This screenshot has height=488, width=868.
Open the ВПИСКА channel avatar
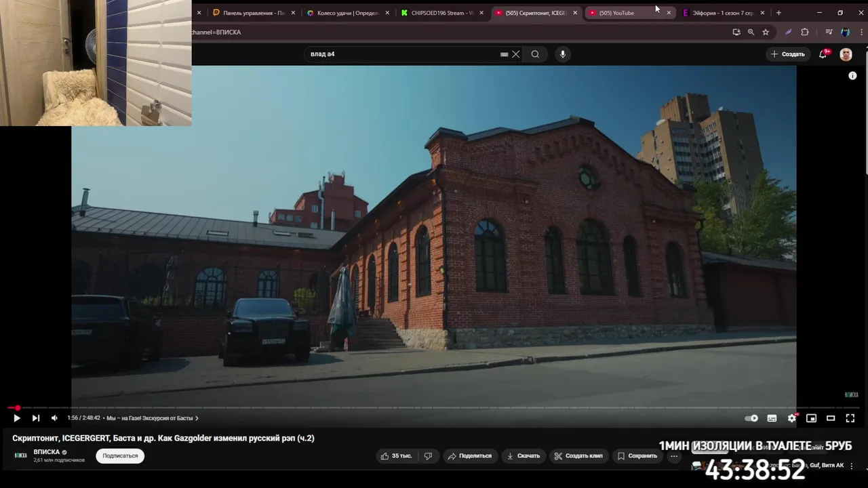tap(21, 455)
